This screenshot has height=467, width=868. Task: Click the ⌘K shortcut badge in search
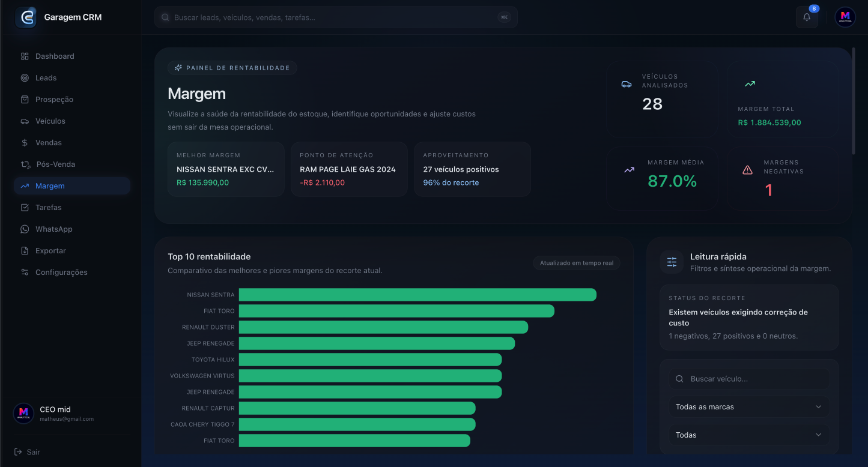[x=505, y=17]
